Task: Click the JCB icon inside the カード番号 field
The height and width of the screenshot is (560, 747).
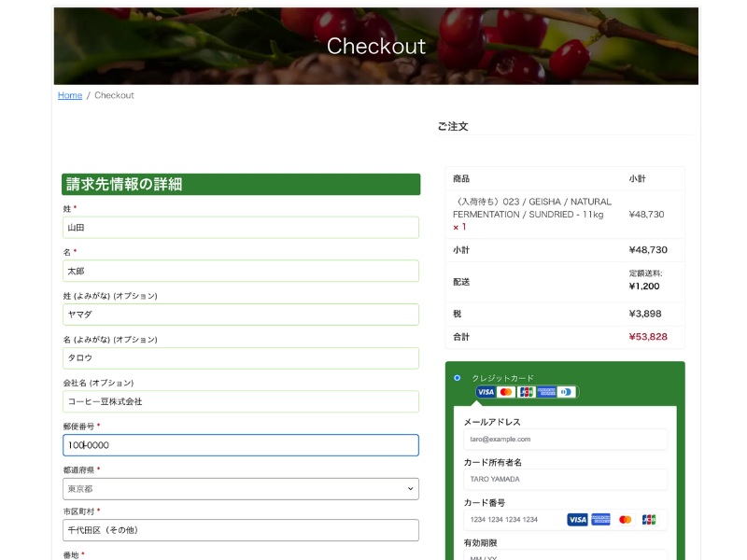Action: [648, 519]
